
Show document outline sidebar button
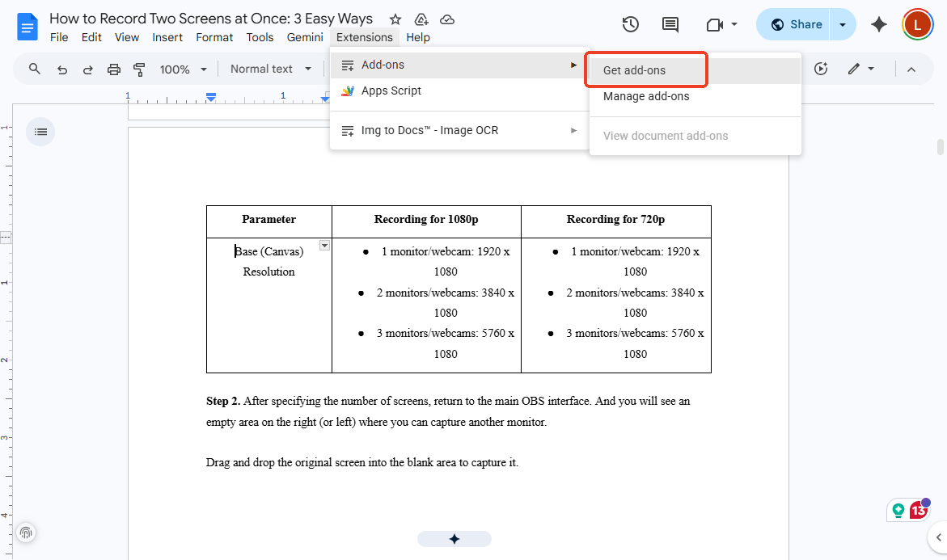click(40, 132)
